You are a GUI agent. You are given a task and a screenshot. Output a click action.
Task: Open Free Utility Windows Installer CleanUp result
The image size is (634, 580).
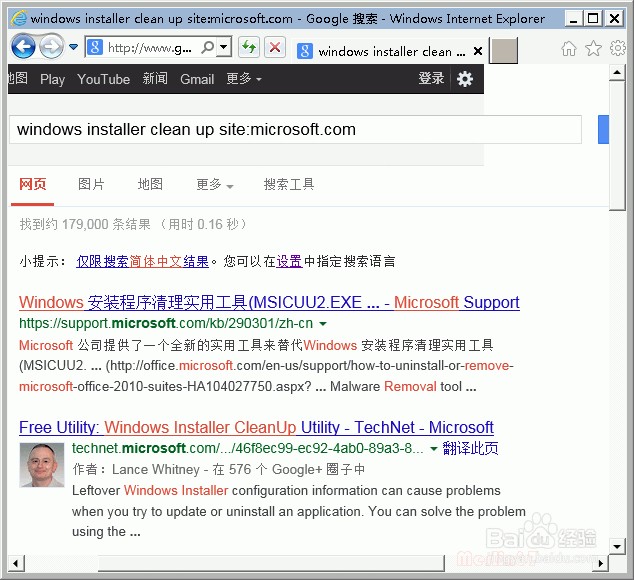pyautogui.click(x=256, y=428)
